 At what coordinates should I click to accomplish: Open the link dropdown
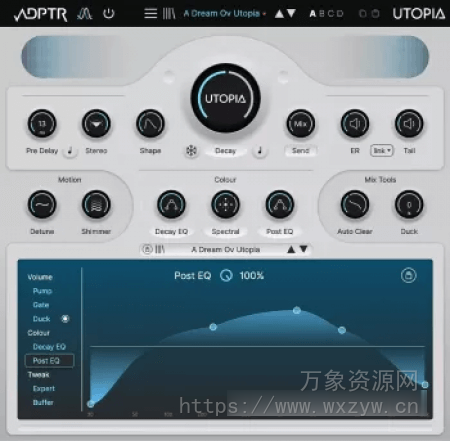(382, 151)
